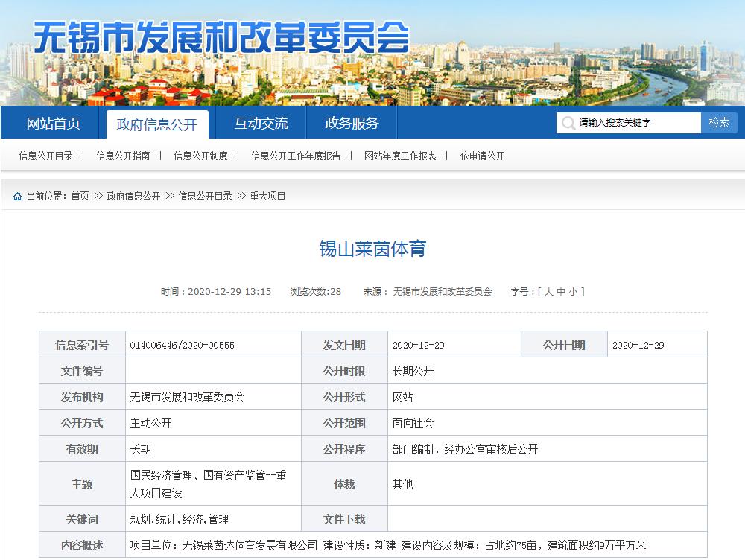Click the 检索 search button

tap(719, 122)
